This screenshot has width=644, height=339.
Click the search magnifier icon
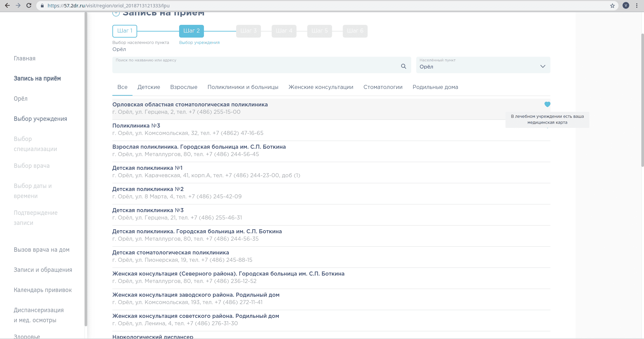[404, 66]
